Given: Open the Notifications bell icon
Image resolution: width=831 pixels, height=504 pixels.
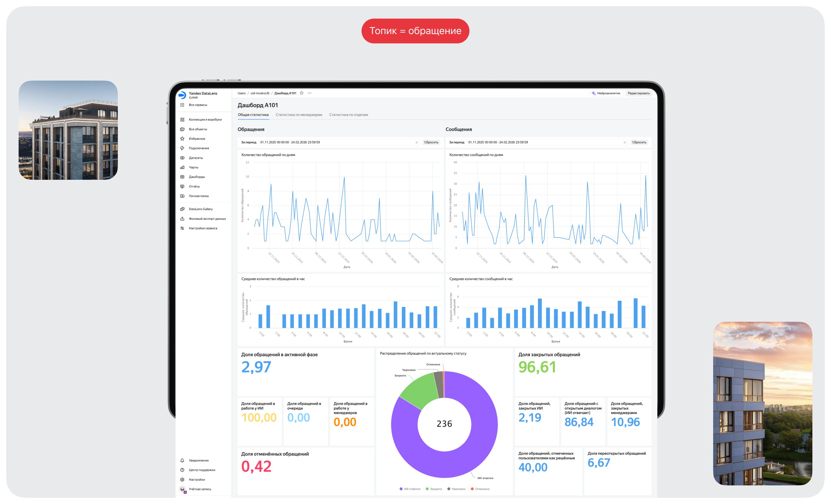Looking at the screenshot, I should click(182, 460).
